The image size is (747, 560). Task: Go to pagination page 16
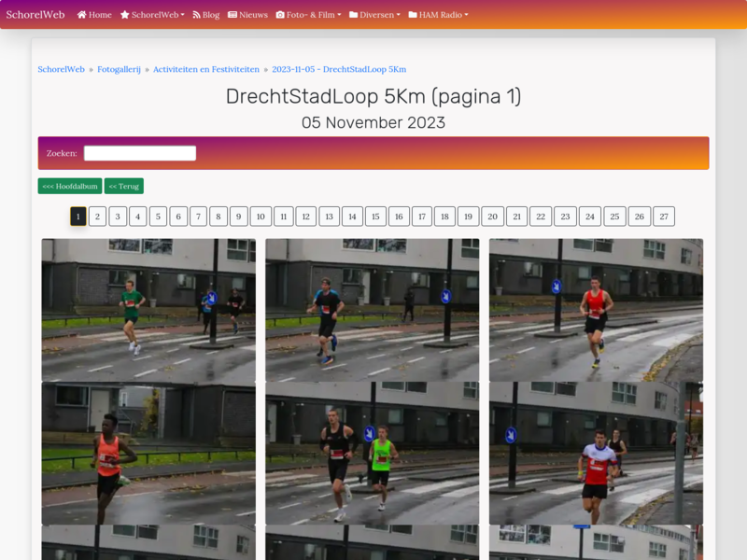399,217
